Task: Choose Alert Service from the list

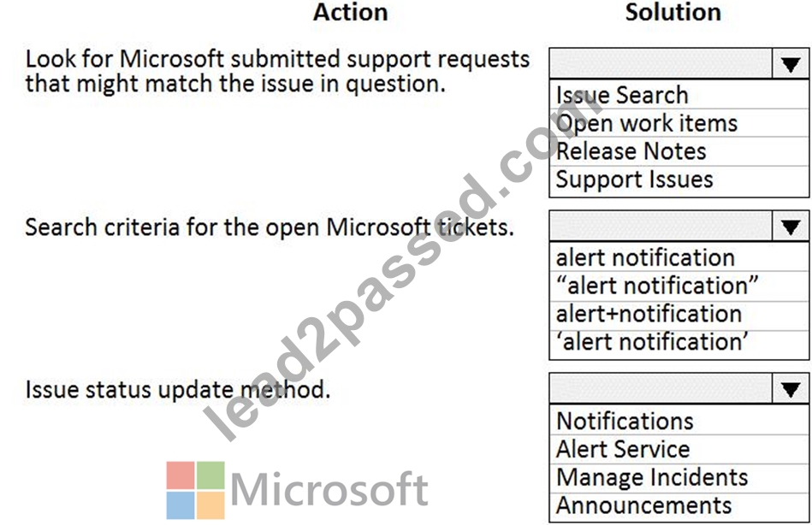Action: click(x=679, y=449)
